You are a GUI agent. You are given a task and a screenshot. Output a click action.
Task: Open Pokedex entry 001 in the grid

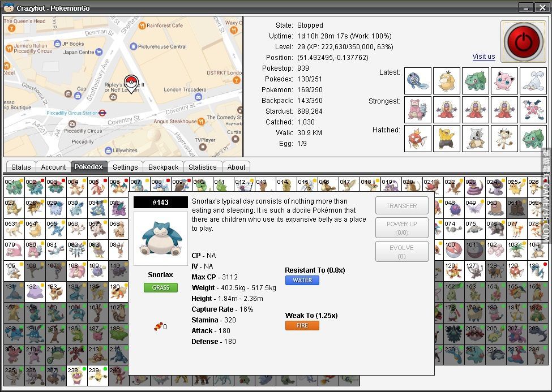[x=14, y=187]
